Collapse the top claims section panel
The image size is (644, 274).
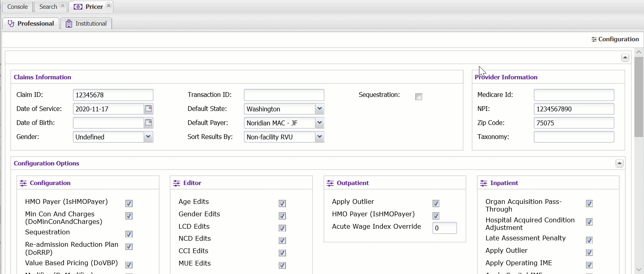[x=625, y=58]
